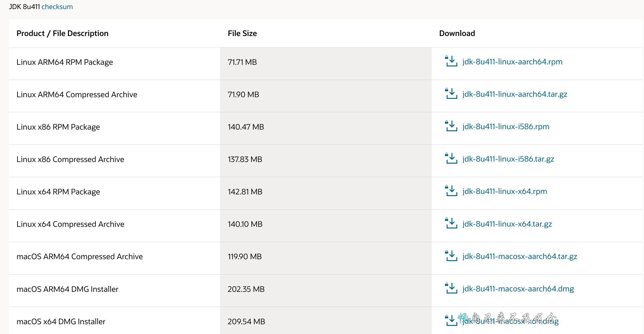Select macOS ARM64 Compressed Archive text
Image resolution: width=644 pixels, height=334 pixels.
pos(79,257)
